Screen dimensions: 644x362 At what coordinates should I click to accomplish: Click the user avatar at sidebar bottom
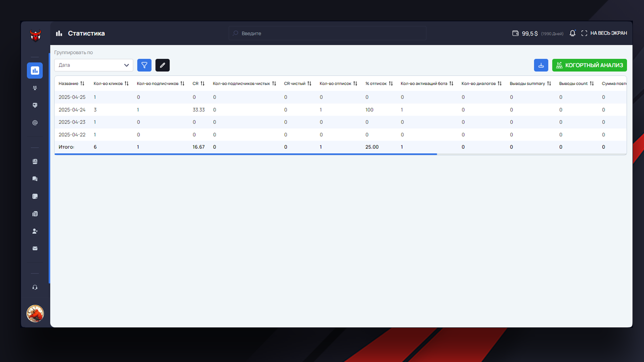[x=35, y=313]
